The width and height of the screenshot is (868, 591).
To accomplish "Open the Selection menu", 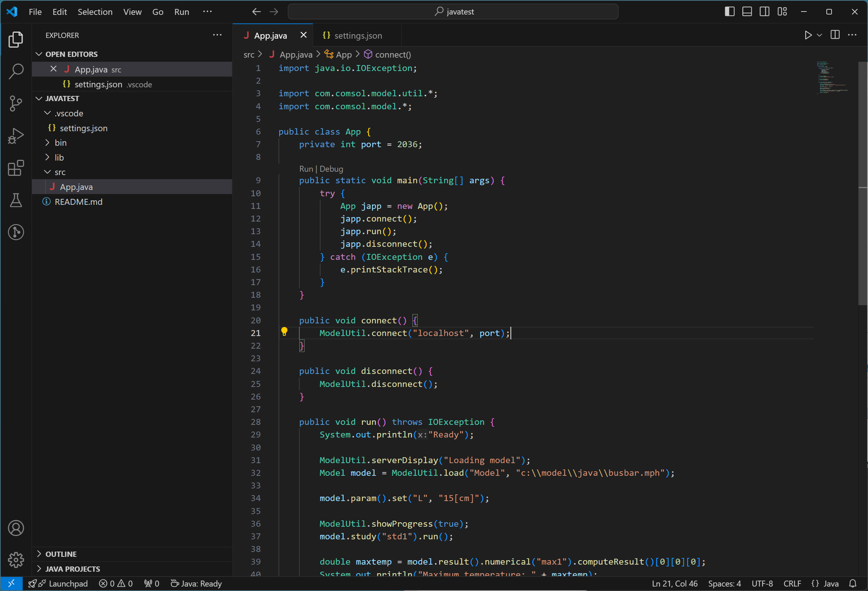I will tap(95, 12).
